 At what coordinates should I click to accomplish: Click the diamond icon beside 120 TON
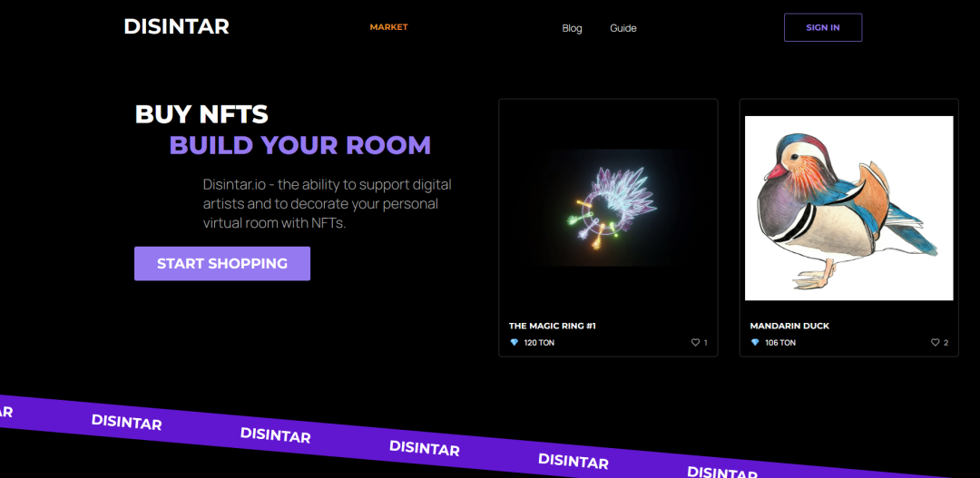(x=514, y=343)
